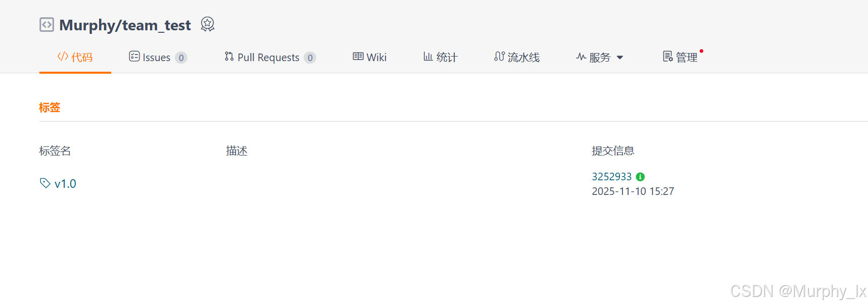
Task: Open the 统计 statistics tab
Action: click(x=441, y=57)
